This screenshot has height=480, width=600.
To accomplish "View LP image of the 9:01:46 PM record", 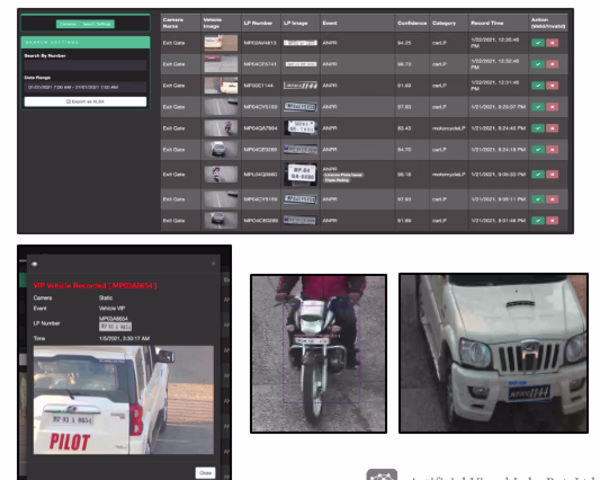I will point(300,220).
